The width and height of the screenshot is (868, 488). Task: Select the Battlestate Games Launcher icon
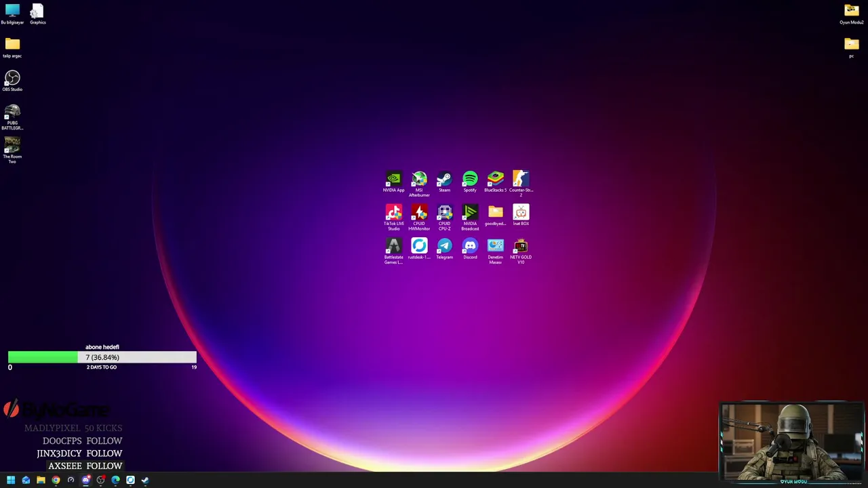click(393, 251)
